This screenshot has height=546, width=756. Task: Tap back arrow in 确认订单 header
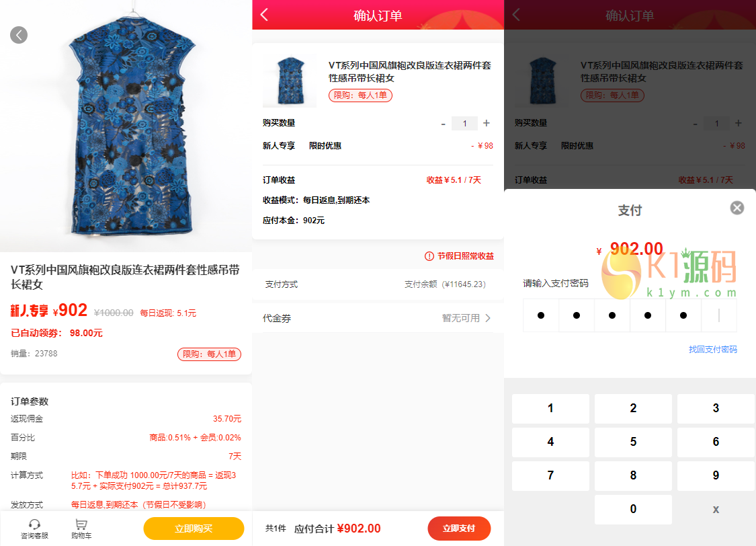coord(264,15)
